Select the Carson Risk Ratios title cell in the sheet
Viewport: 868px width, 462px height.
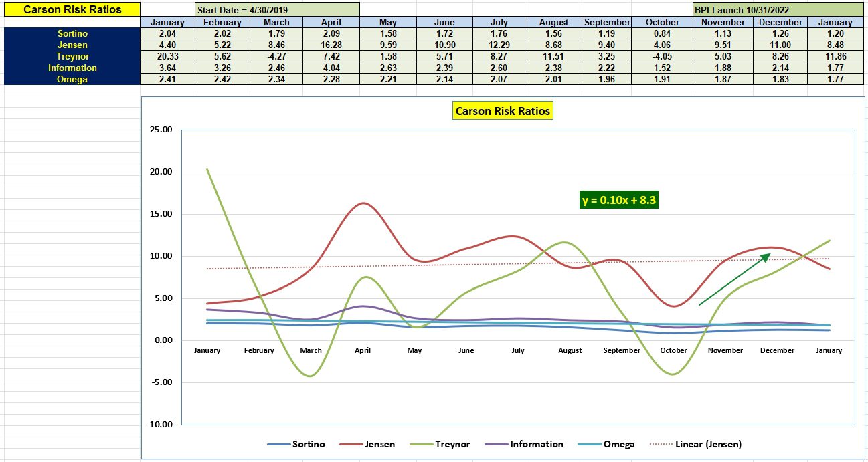(72, 10)
